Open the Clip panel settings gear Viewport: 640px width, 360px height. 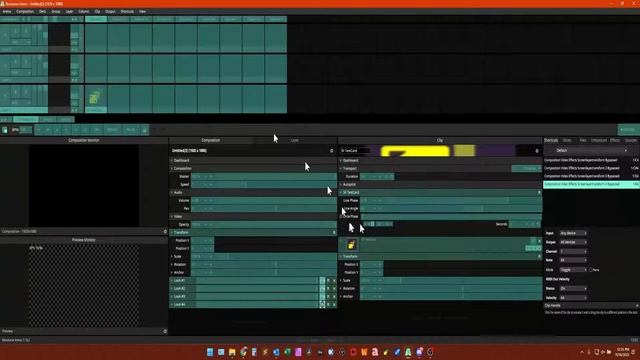coord(537,151)
